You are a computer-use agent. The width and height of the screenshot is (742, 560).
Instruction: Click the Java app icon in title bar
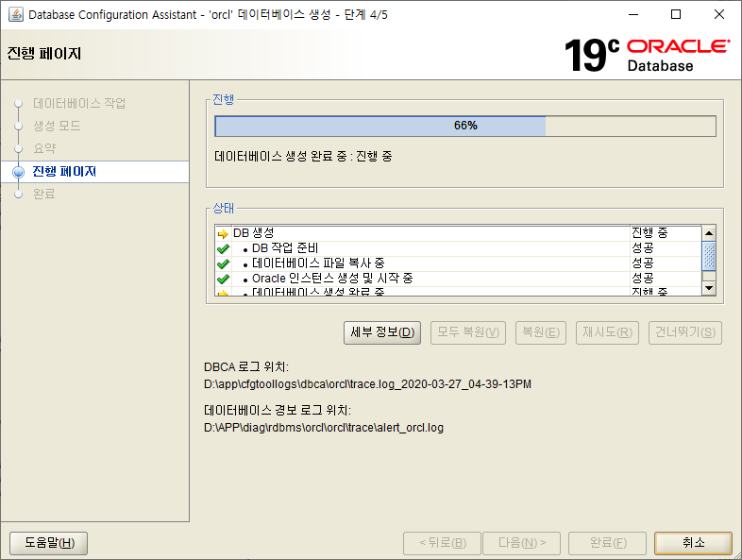click(x=16, y=15)
